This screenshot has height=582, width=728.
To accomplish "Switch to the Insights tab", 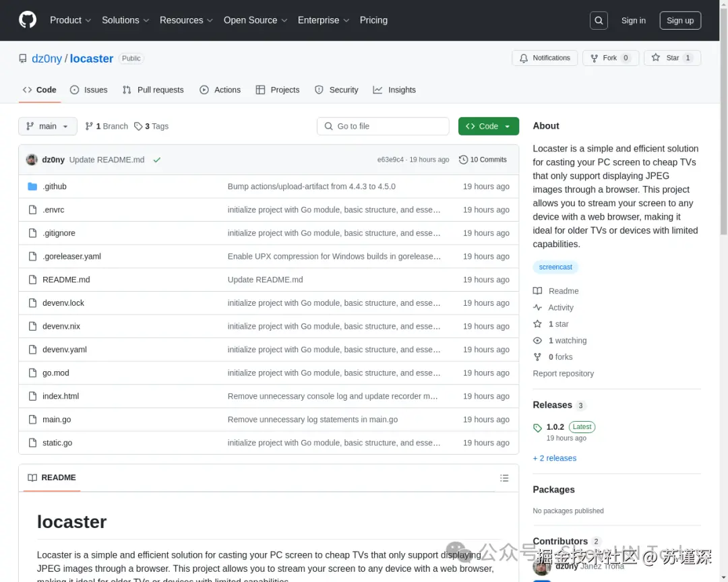I will coord(394,90).
